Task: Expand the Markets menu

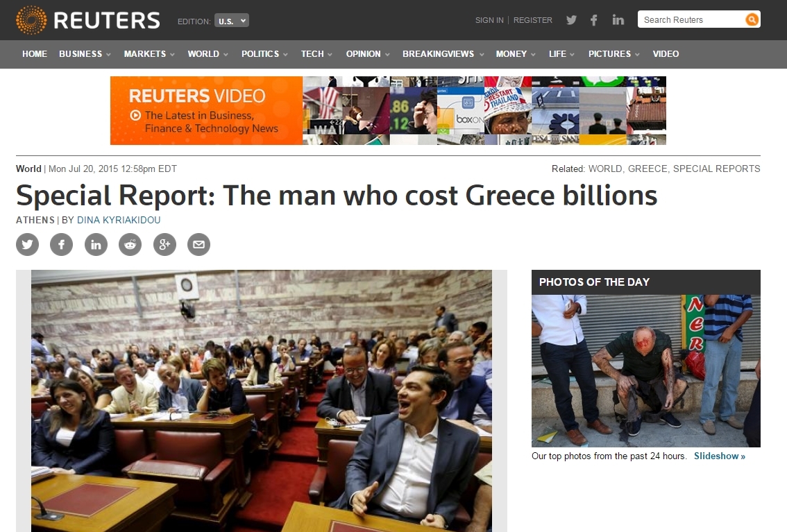Action: [x=149, y=54]
